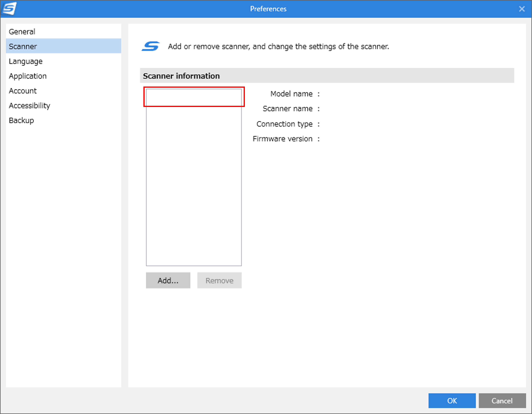Click the ScanSnap logo in title bar

coord(9,9)
